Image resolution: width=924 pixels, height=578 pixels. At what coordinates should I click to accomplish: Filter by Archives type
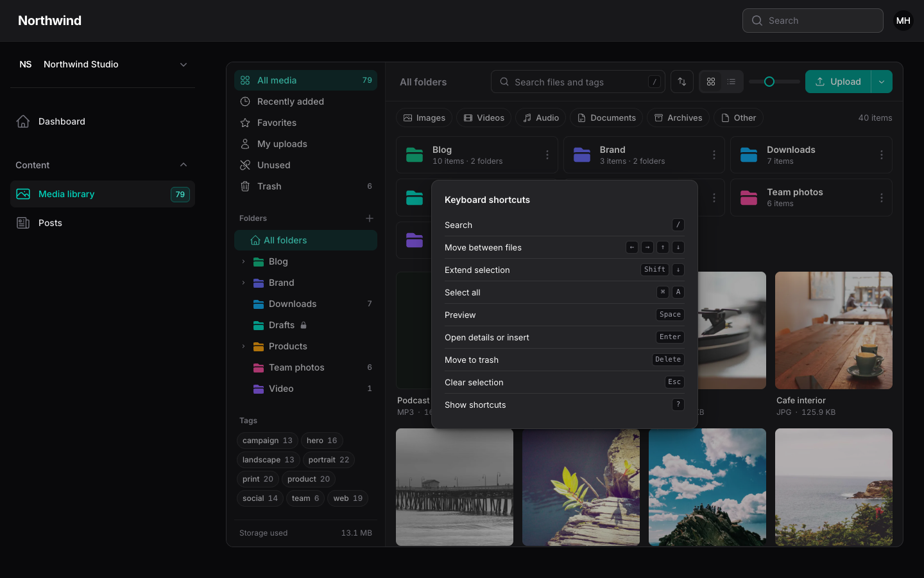pyautogui.click(x=678, y=118)
